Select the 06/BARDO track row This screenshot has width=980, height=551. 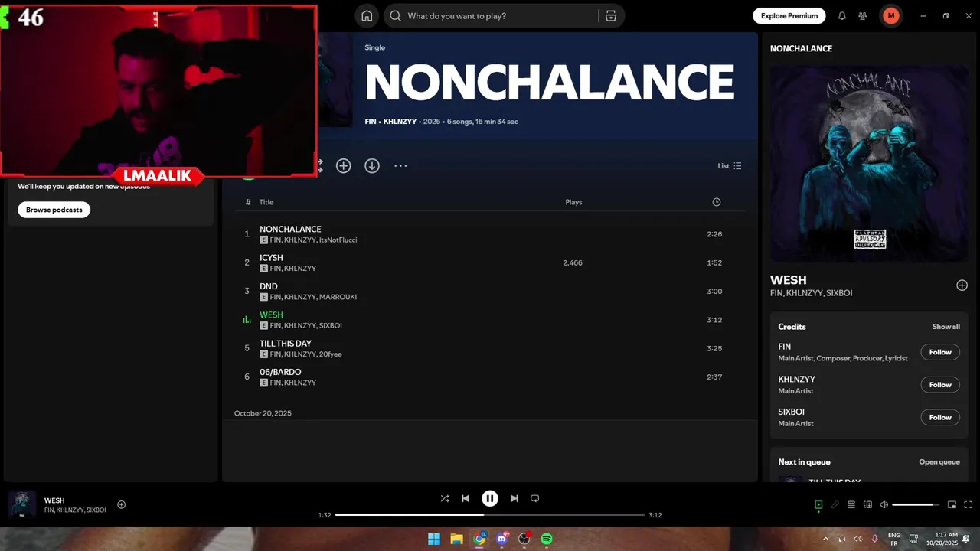point(489,377)
